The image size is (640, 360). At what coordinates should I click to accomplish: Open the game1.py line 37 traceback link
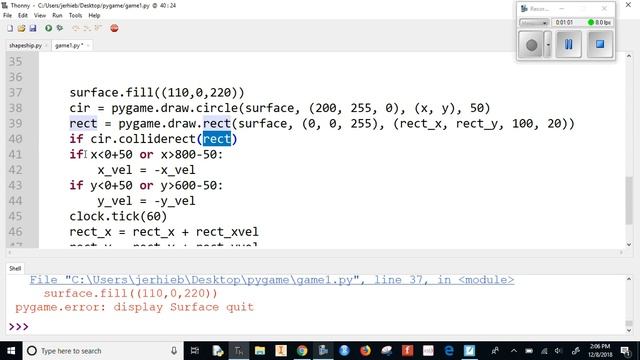[271, 280]
